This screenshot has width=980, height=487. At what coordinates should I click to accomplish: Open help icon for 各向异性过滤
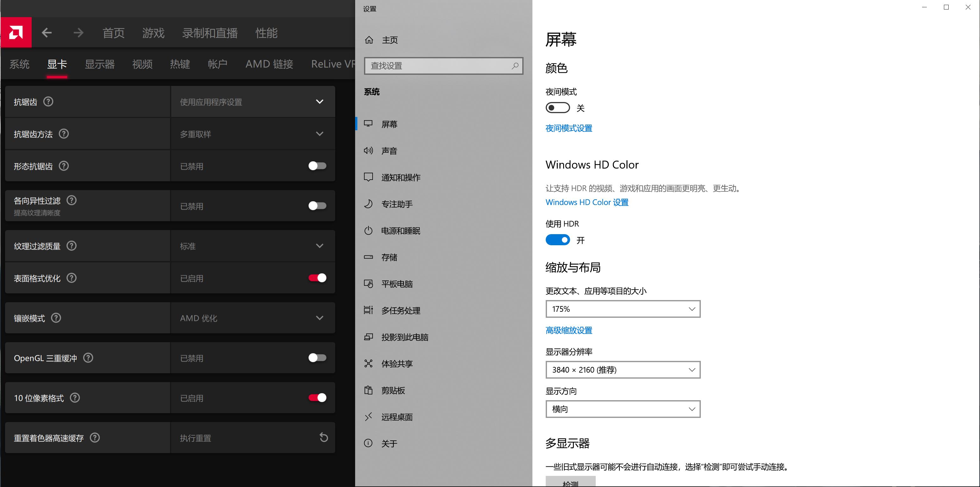pos(72,200)
